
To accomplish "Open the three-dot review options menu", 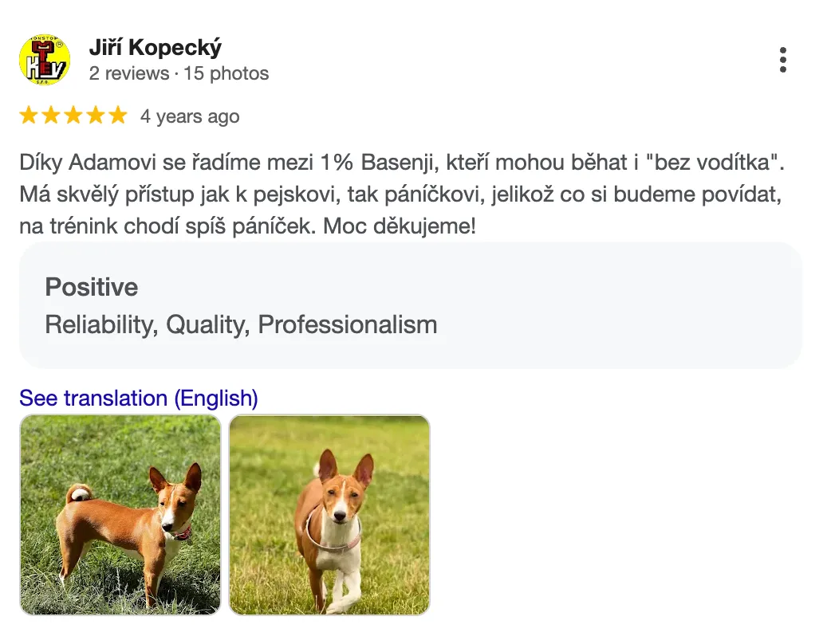I will point(783,60).
